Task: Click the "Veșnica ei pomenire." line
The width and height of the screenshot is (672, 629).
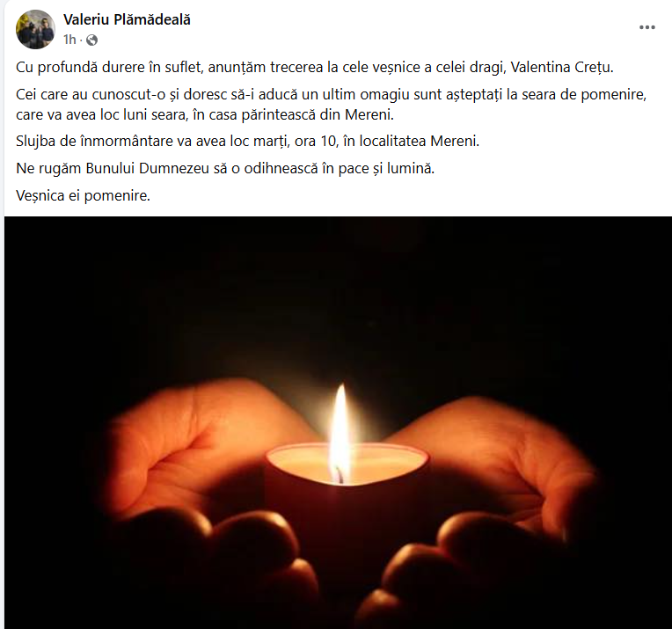Action: tap(84, 195)
